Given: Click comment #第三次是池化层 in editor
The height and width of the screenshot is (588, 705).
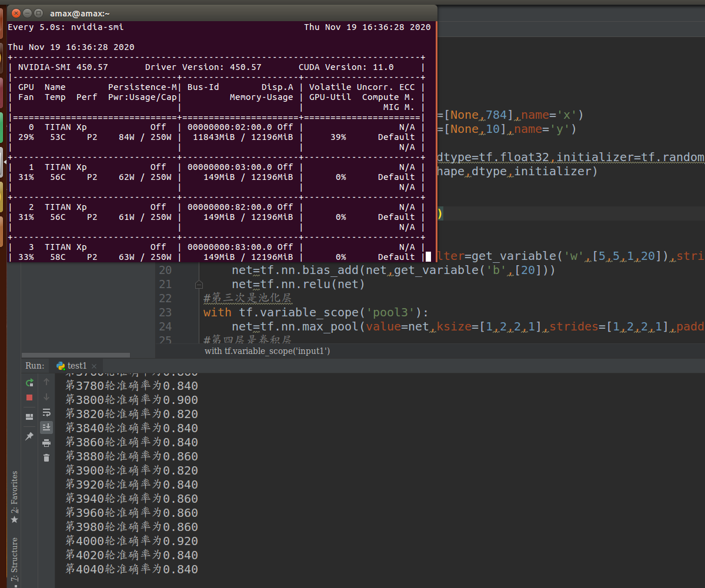Looking at the screenshot, I should point(248,298).
